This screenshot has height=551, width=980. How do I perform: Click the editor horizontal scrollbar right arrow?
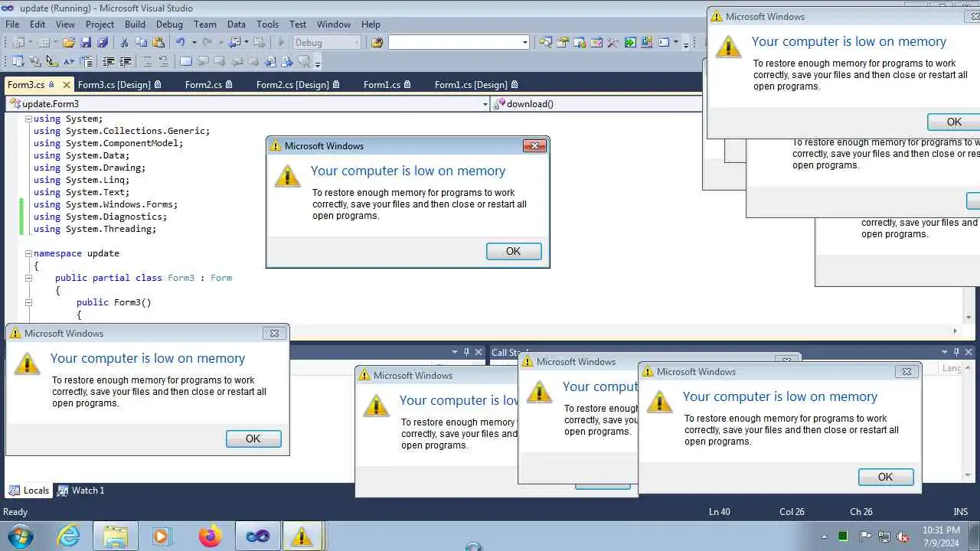point(954,331)
